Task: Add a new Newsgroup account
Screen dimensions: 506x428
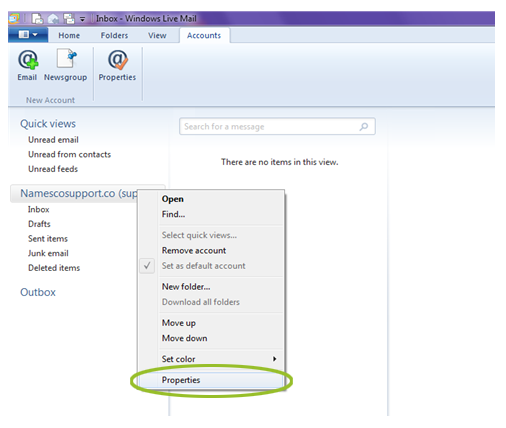Action: [x=65, y=65]
